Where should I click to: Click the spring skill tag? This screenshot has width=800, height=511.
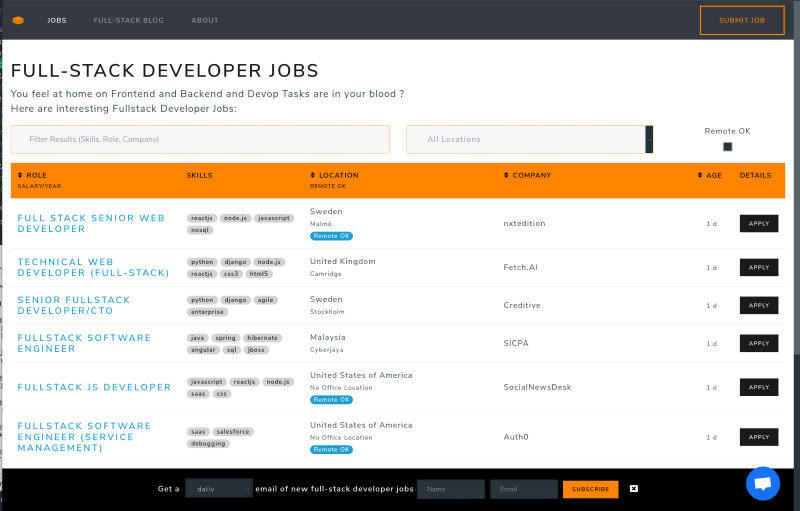[226, 338]
